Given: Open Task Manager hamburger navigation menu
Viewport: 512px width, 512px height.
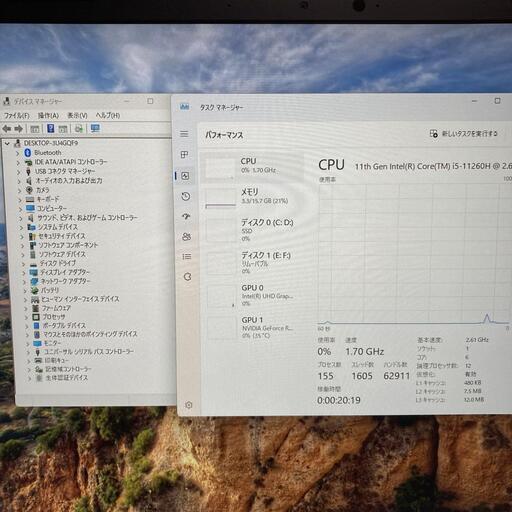Looking at the screenshot, I should (x=184, y=134).
